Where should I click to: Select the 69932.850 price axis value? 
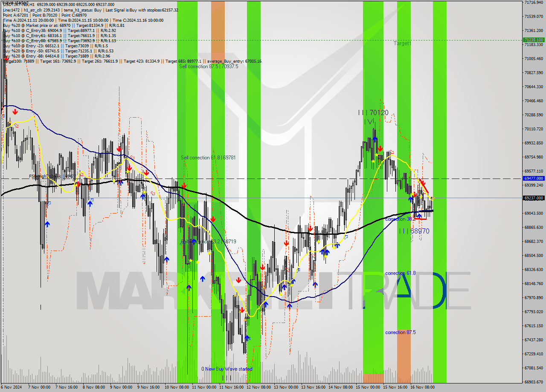(534, 143)
